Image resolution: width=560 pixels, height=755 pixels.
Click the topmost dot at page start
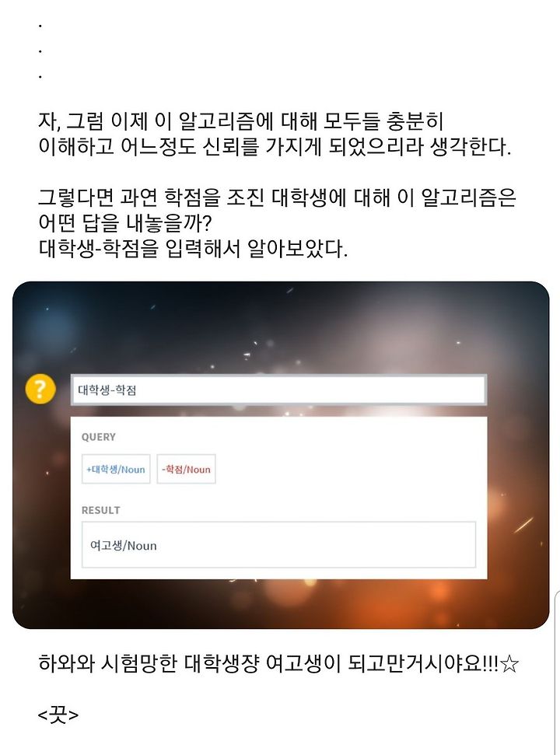[40, 26]
